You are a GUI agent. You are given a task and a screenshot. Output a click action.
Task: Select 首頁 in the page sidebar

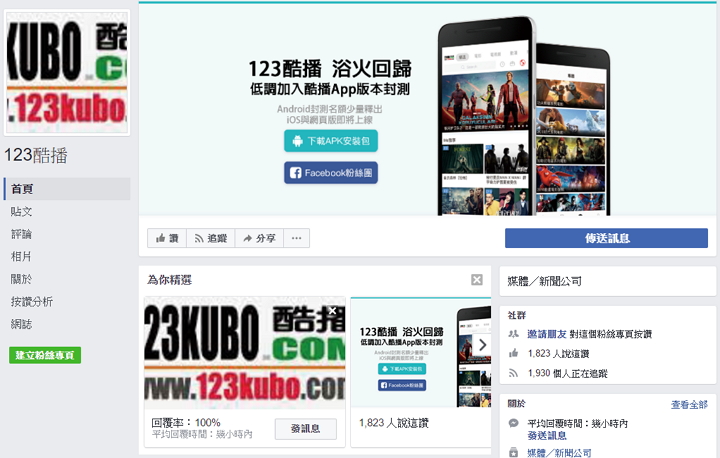point(67,189)
